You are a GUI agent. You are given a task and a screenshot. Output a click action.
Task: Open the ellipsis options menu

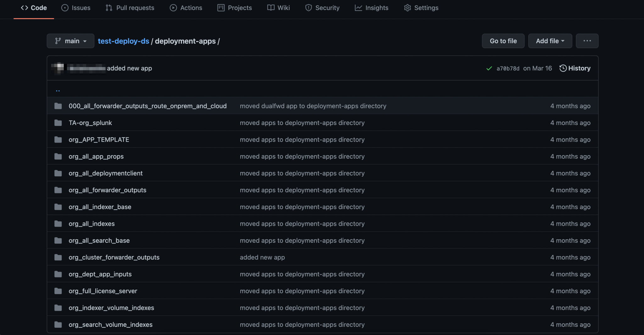(587, 41)
